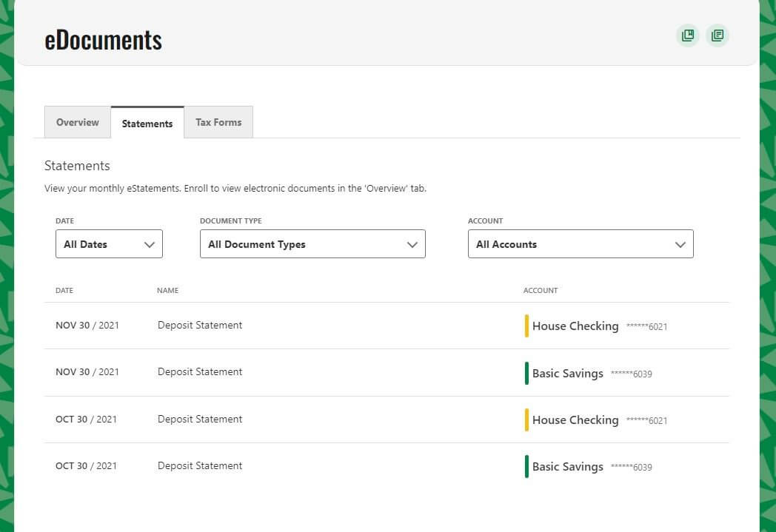776x532 pixels.
Task: Click green color bar beside Nov 30 Basic Savings
Action: click(x=526, y=373)
